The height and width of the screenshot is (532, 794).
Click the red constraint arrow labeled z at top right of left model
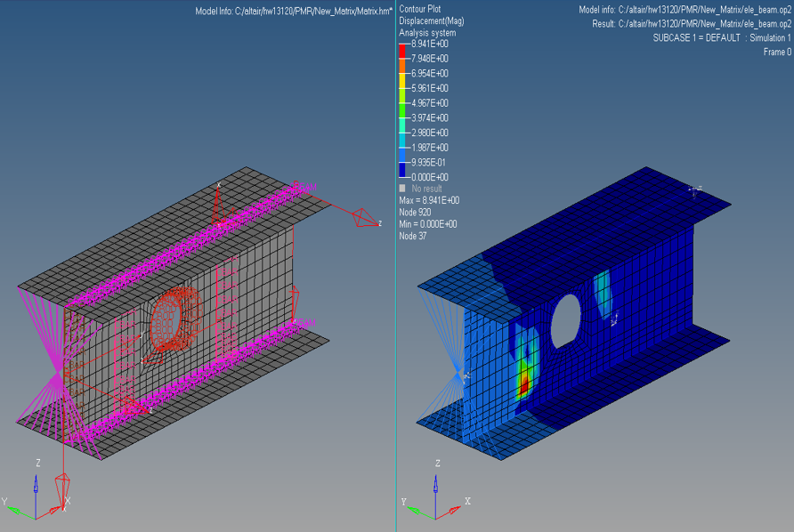363,217
